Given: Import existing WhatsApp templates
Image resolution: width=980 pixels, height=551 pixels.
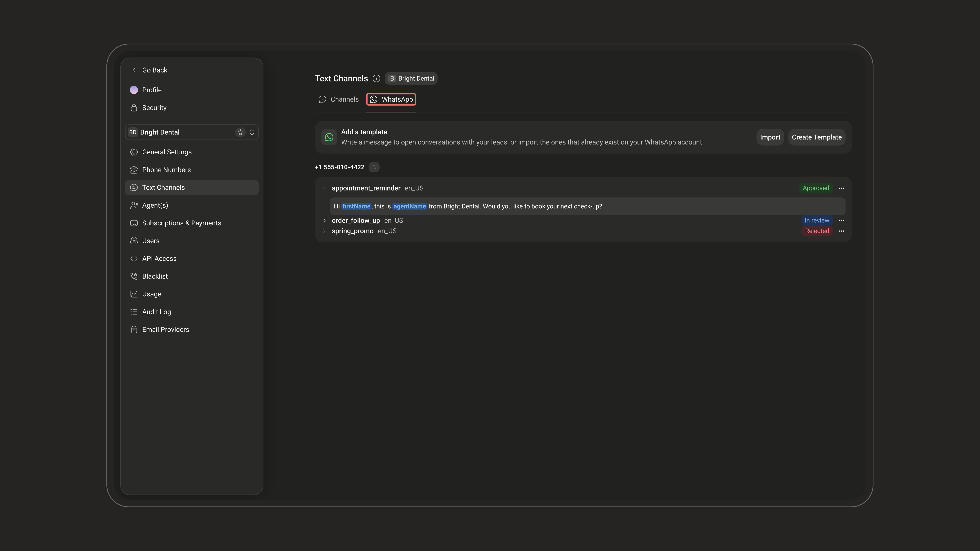Looking at the screenshot, I should (x=770, y=137).
